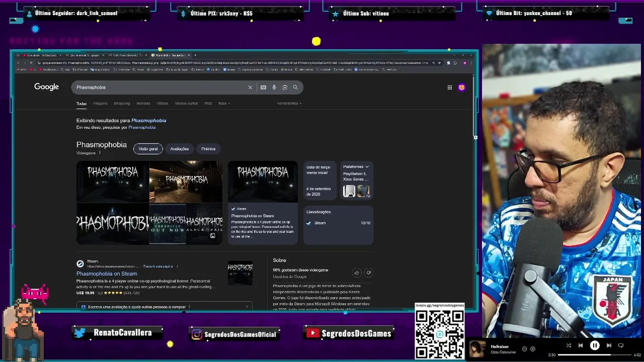
Task: Submit search with magnifying glass icon
Action: point(295,87)
